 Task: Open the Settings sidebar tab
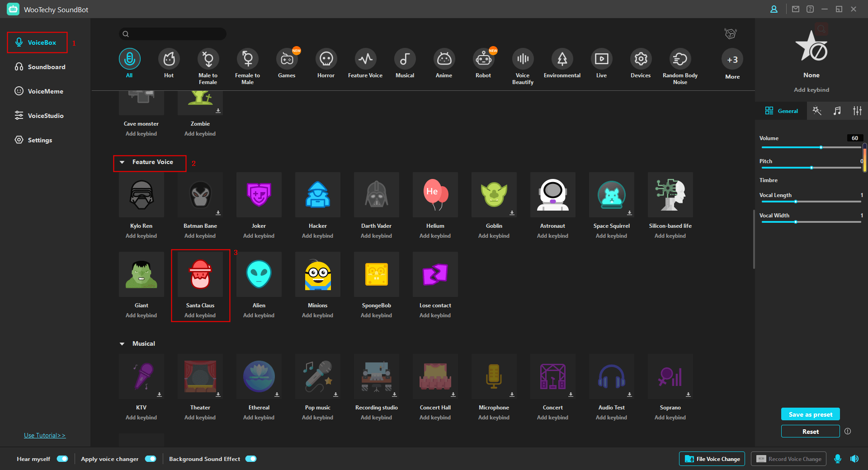[33, 140]
